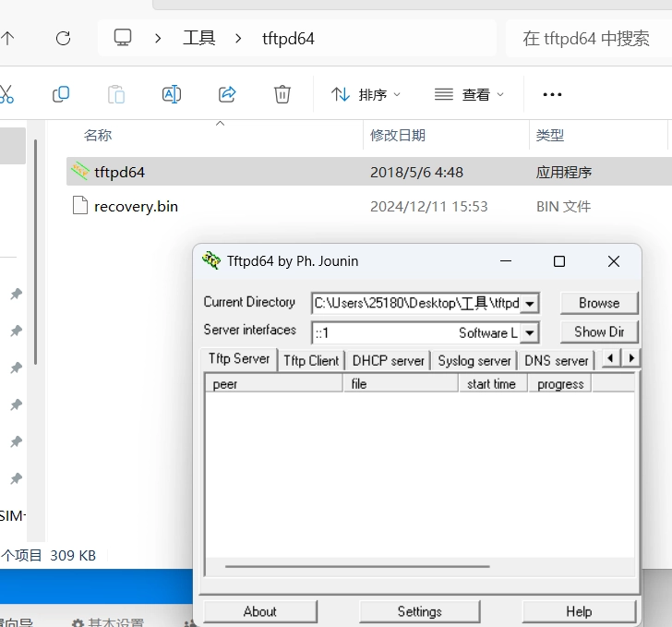Click the file column header
This screenshot has height=627, width=672.
coord(402,384)
